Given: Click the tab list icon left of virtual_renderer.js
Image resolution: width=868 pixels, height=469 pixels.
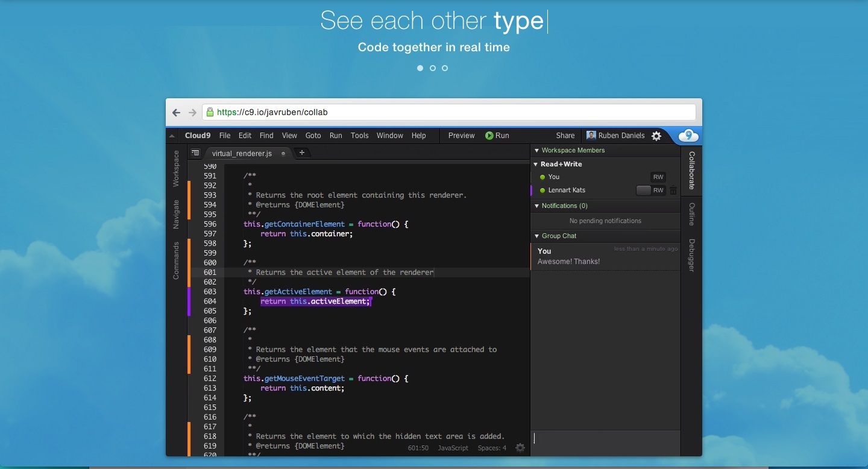Looking at the screenshot, I should pos(195,153).
